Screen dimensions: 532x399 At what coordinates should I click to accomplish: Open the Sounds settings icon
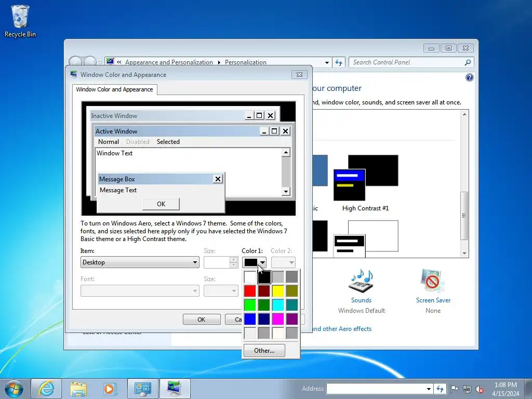tap(361, 281)
